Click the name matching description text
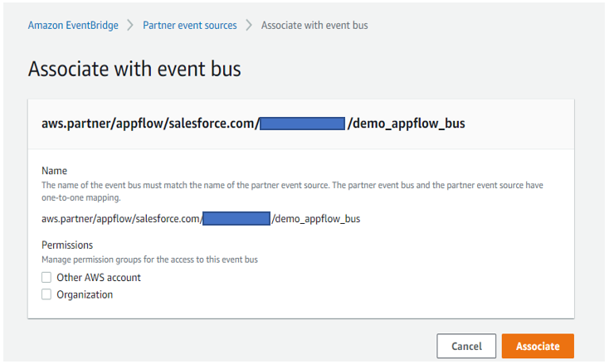This screenshot has height=364, width=609. [292, 192]
